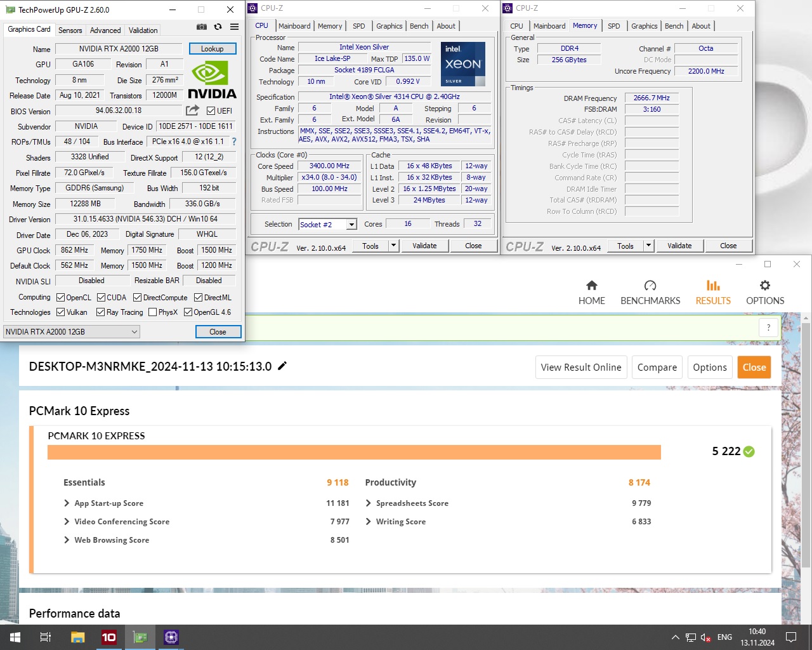Open Task View on taskbar
The image size is (812, 650).
[x=46, y=637]
